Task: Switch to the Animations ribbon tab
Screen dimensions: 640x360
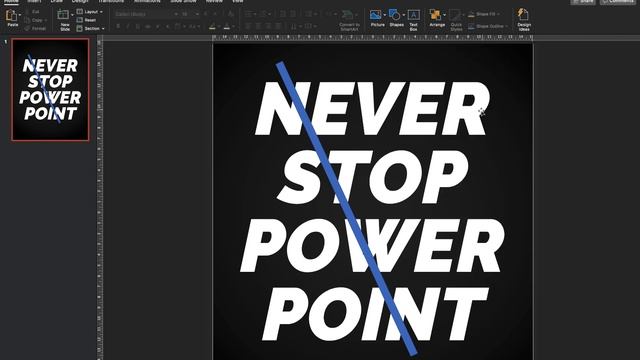Action: 147,1
